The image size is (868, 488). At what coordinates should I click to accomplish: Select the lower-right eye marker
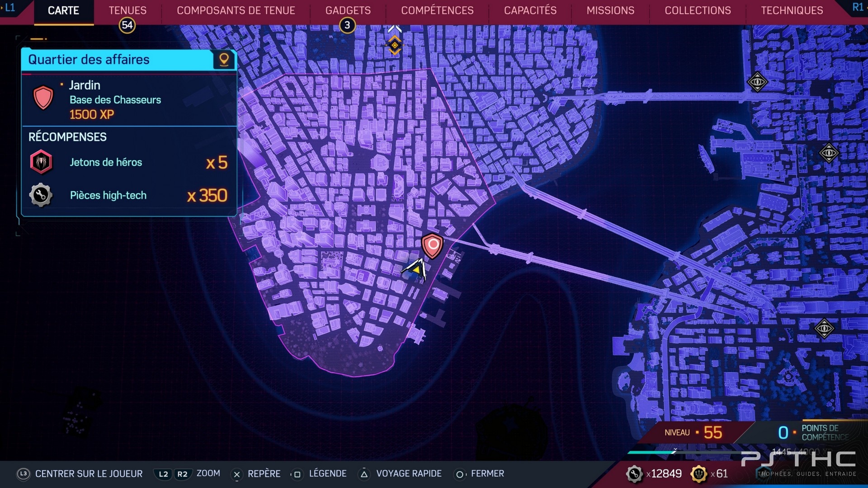pyautogui.click(x=824, y=328)
